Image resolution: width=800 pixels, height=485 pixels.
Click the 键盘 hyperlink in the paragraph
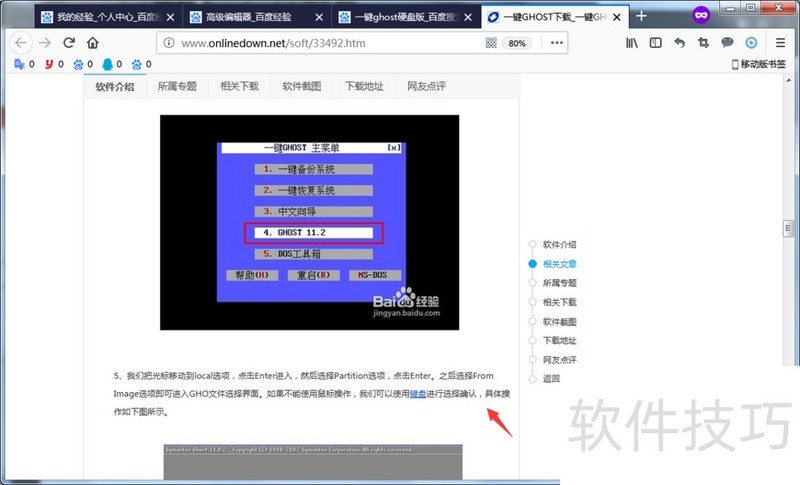pos(417,394)
